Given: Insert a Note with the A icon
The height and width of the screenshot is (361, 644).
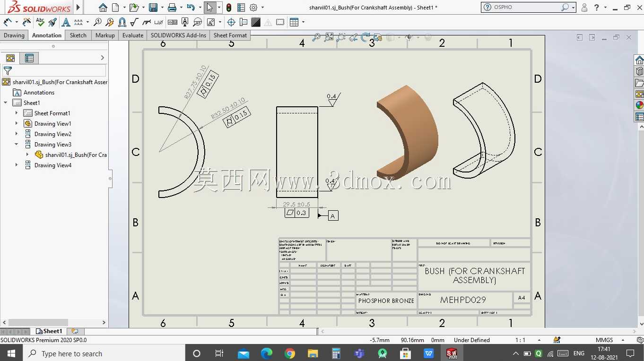Looking at the screenshot, I should (66, 22).
